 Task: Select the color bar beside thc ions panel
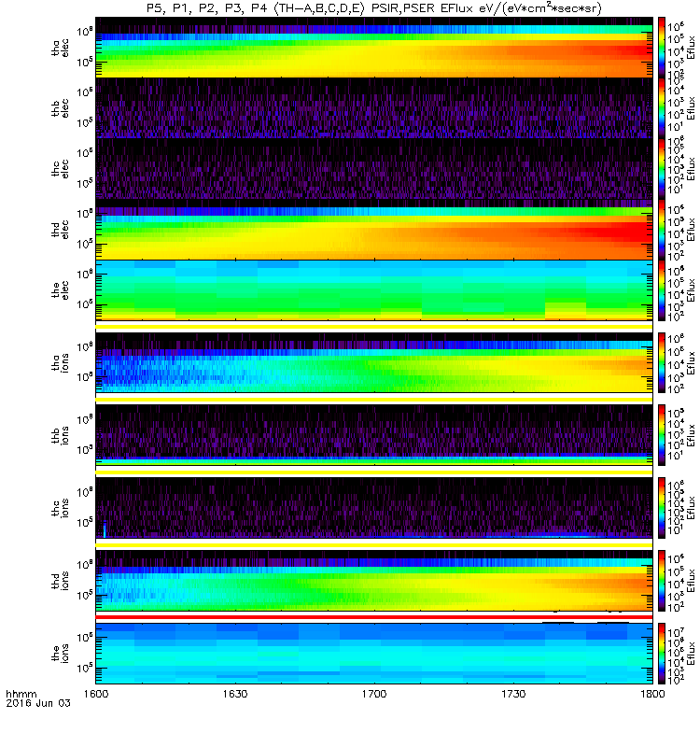tap(662, 508)
